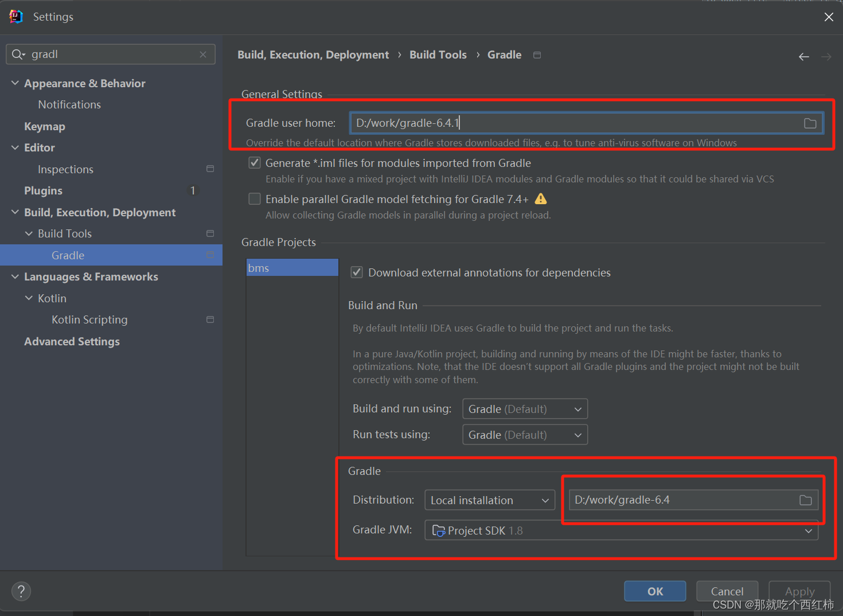The image size is (843, 616).
Task: Navigate to Build, Execution, Deployment breadcrumb
Action: (313, 54)
